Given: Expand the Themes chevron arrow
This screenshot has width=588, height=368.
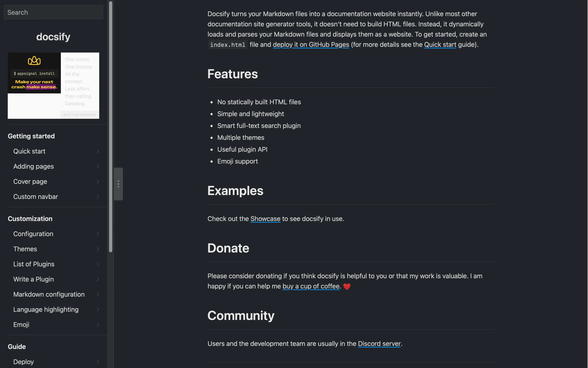Looking at the screenshot, I should pyautogui.click(x=98, y=249).
